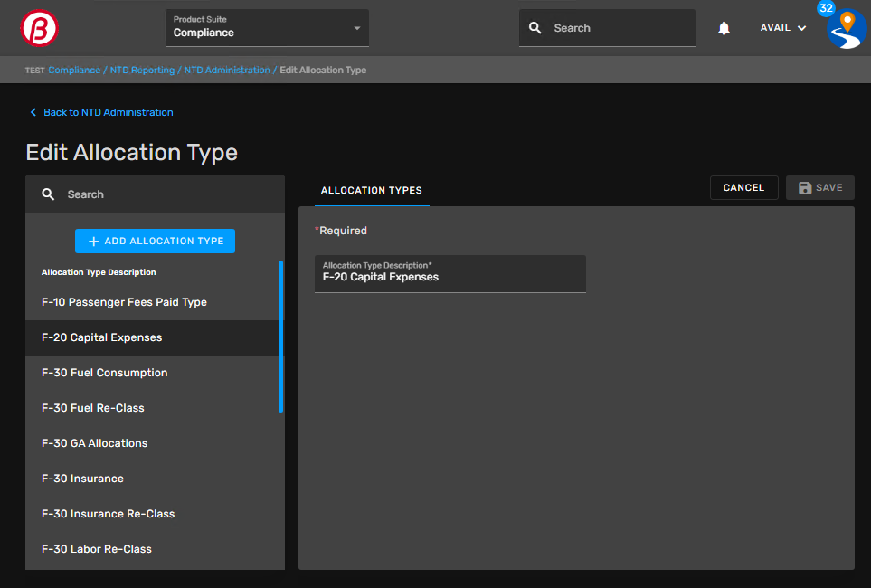Click the back chevron arrow icon
The width and height of the screenshot is (871, 588).
click(x=33, y=112)
